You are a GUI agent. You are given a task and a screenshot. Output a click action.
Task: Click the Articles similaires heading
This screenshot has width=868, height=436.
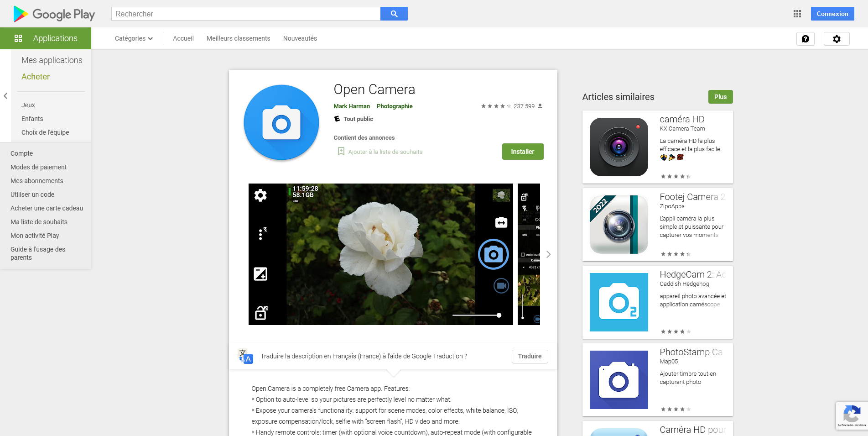click(618, 97)
